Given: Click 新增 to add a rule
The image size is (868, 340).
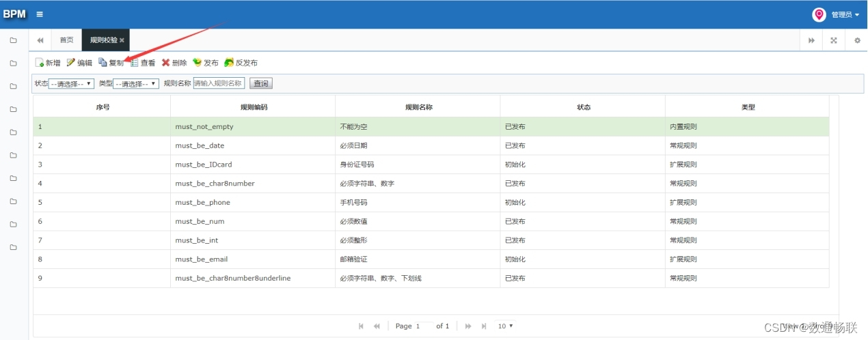Looking at the screenshot, I should pyautogui.click(x=47, y=63).
